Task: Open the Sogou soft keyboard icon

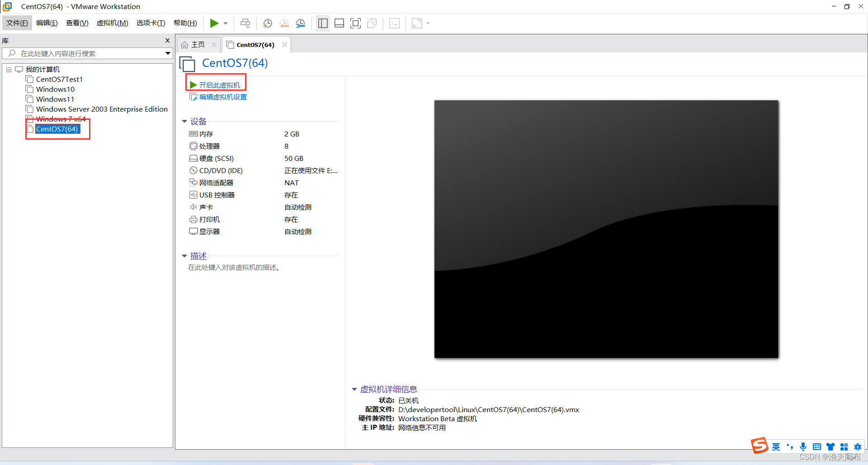Action: (816, 447)
